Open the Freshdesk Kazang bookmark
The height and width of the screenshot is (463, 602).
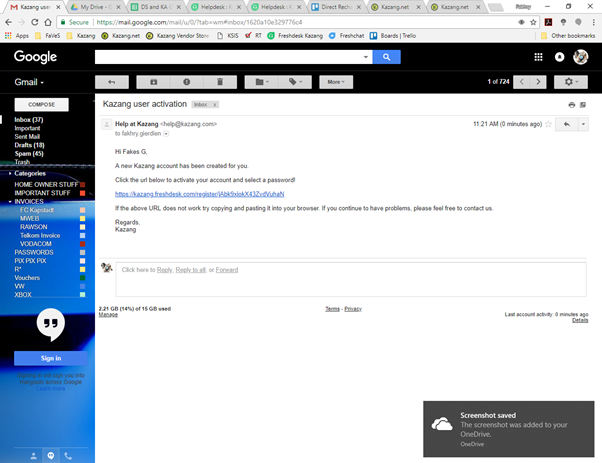(x=295, y=36)
